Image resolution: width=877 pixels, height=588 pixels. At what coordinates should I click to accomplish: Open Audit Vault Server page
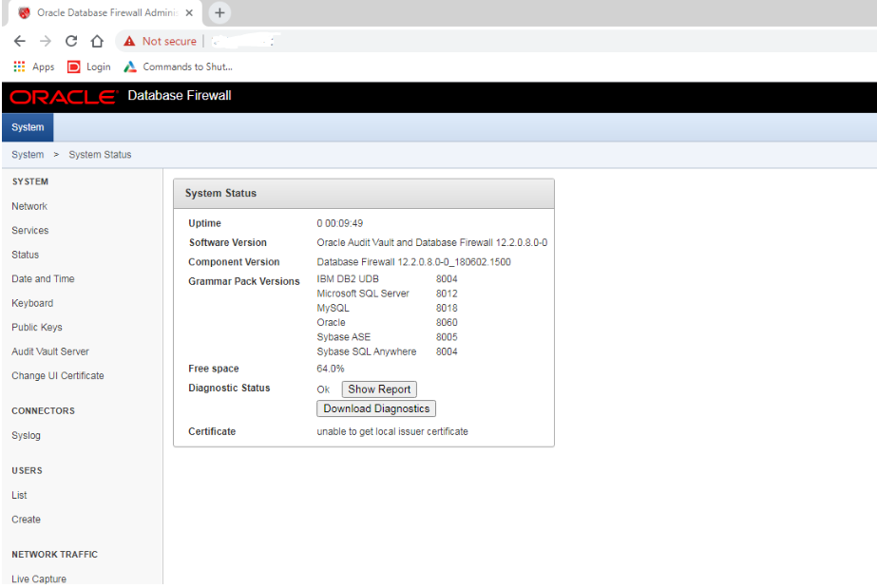tap(51, 351)
